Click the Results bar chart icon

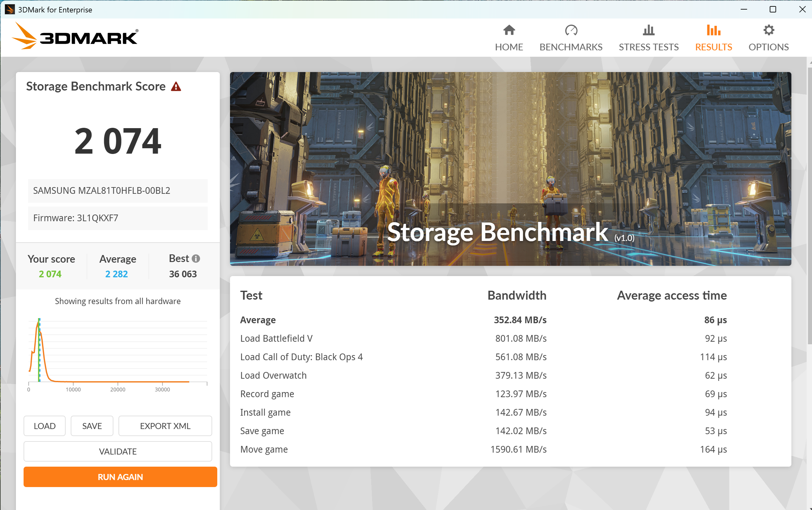tap(713, 30)
